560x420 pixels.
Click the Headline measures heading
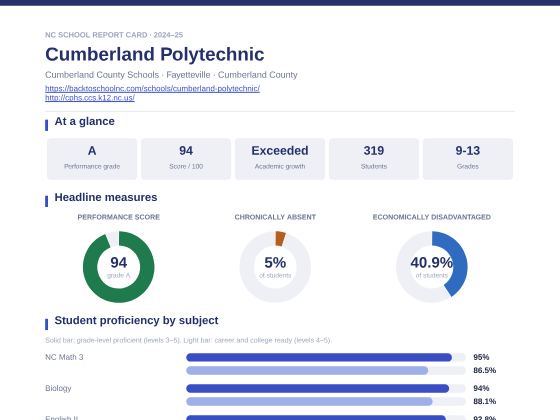point(106,197)
